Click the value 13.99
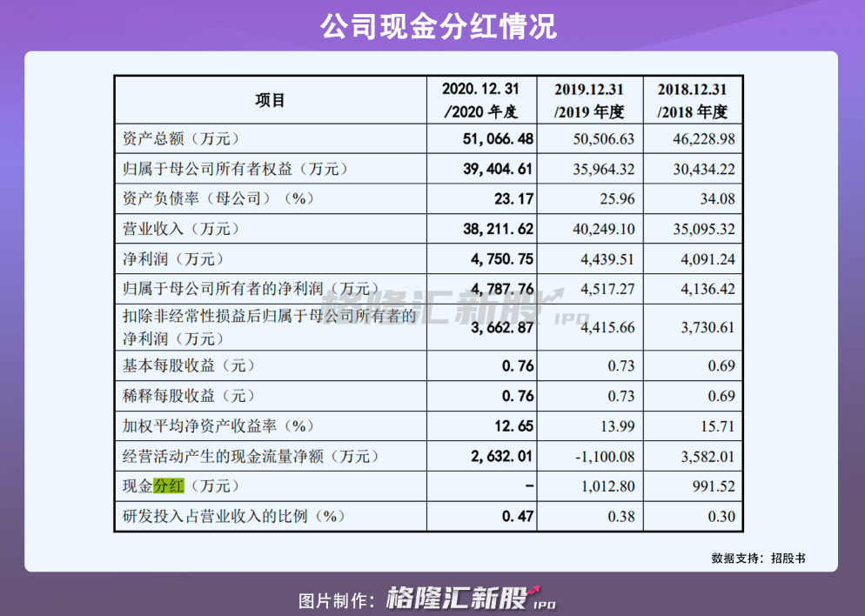The image size is (865, 616). tap(617, 426)
